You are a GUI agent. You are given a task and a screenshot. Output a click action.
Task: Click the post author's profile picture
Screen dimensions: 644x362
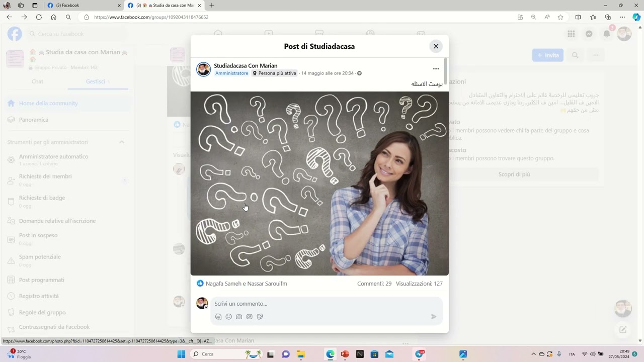coord(203,69)
